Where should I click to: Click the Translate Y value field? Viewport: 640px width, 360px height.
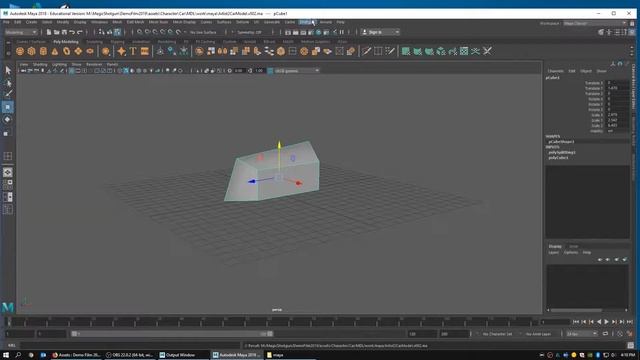tap(617, 88)
